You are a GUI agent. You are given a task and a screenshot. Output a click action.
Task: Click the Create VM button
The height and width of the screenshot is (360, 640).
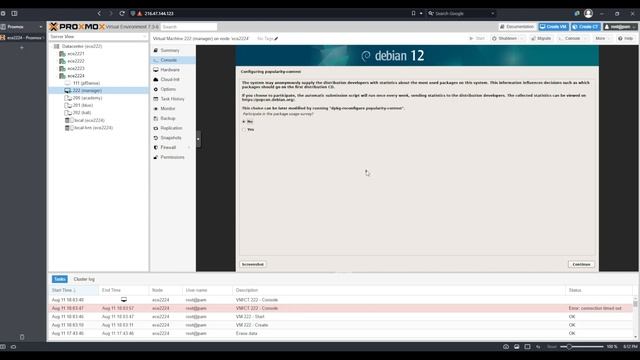(553, 27)
